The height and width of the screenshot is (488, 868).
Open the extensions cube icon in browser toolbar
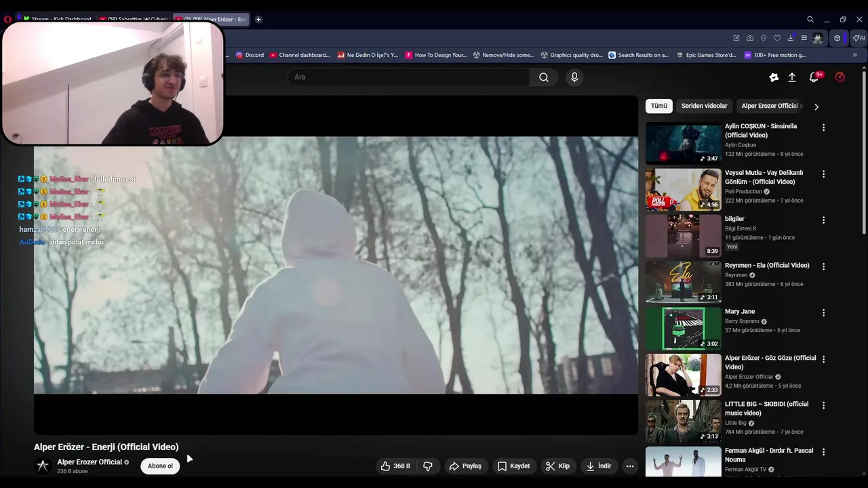837,38
